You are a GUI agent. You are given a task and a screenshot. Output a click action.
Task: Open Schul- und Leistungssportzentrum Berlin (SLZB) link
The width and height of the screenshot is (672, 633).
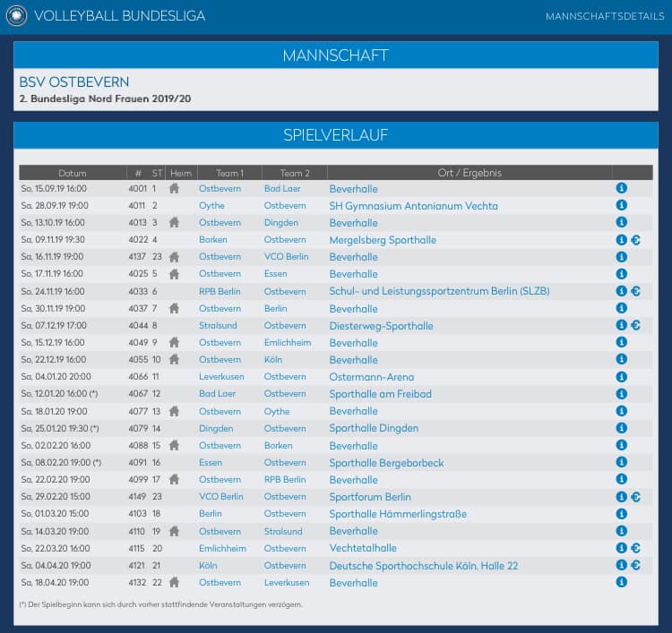pos(439,291)
